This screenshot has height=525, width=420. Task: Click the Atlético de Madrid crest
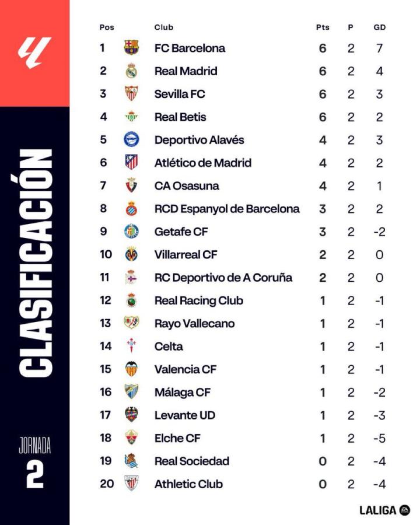click(x=131, y=162)
